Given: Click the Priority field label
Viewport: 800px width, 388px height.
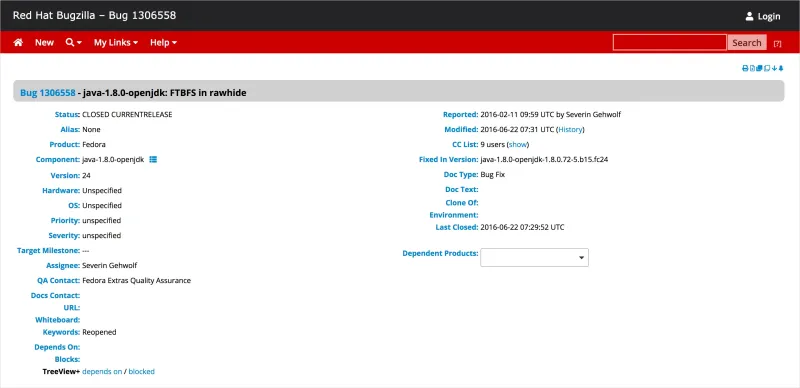Looking at the screenshot, I should (x=65, y=221).
